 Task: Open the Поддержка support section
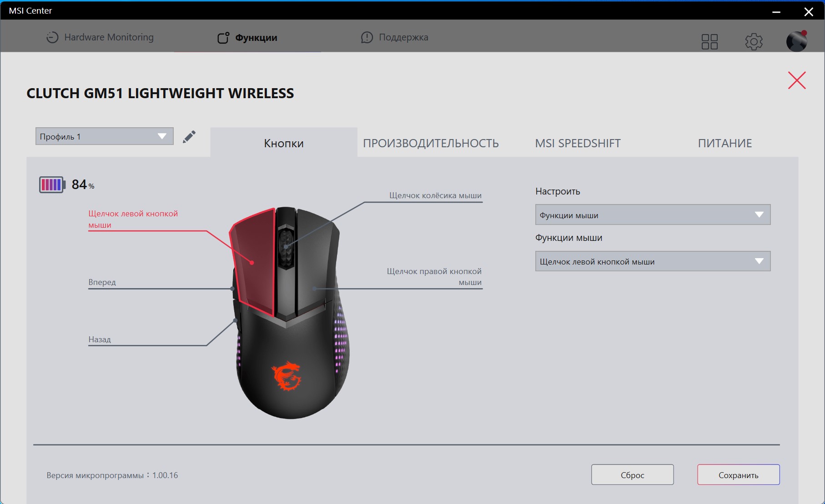pos(394,37)
